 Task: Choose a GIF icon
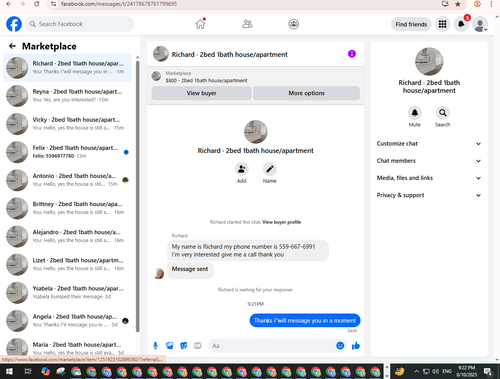pos(197,346)
